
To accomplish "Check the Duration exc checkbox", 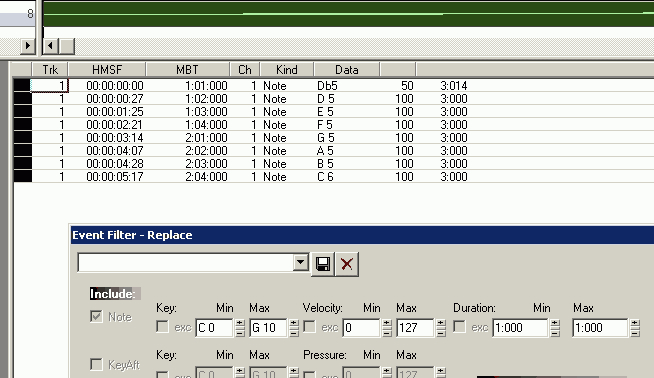I will (x=459, y=327).
